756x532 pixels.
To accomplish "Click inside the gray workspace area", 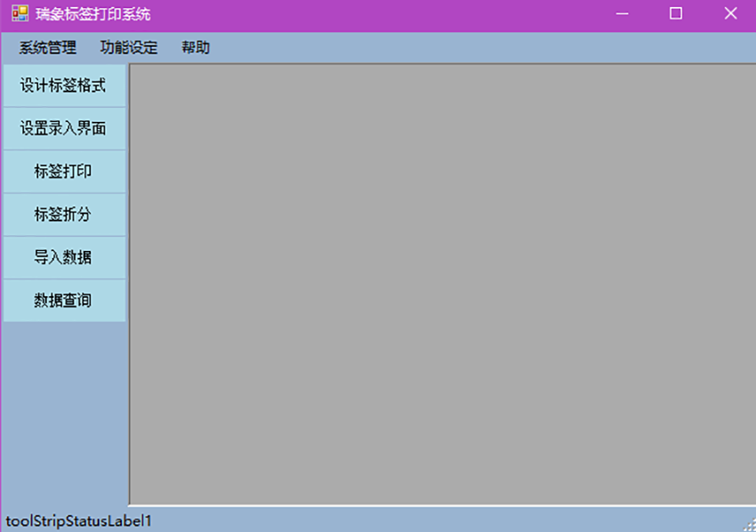I will (x=442, y=285).
